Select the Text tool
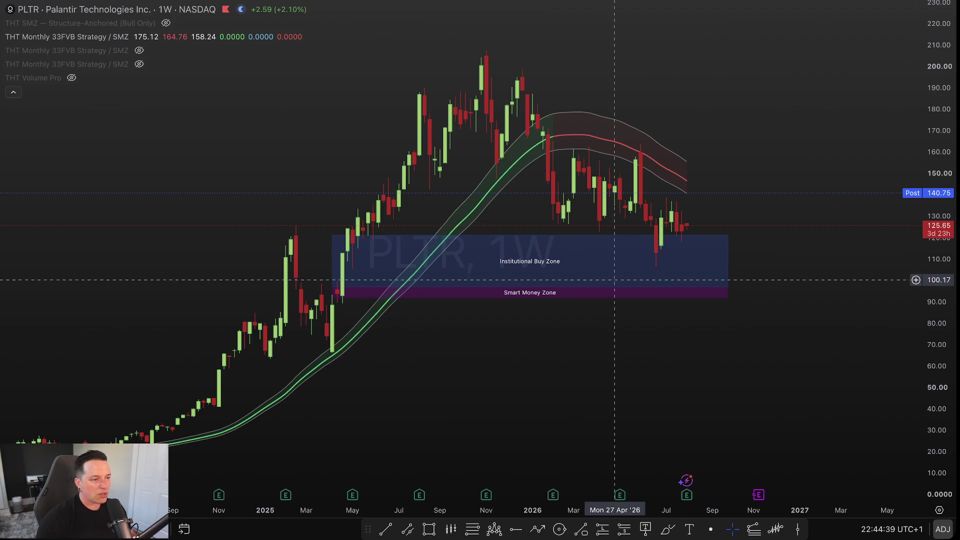 point(689,529)
